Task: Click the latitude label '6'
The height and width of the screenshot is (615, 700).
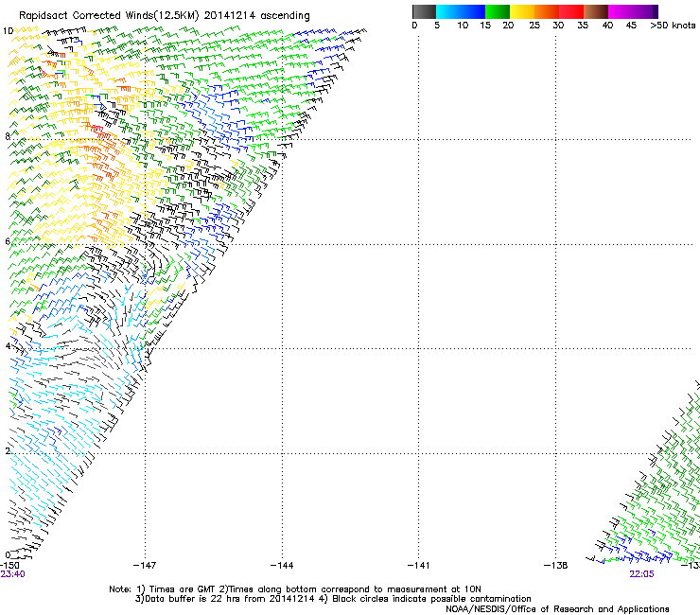Action: (x=8, y=241)
